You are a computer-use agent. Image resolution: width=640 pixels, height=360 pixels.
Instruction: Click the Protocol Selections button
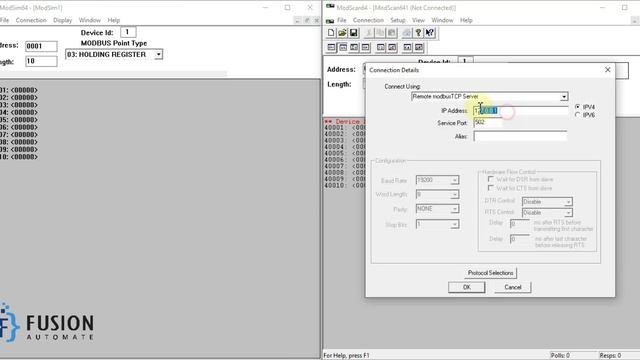point(490,273)
